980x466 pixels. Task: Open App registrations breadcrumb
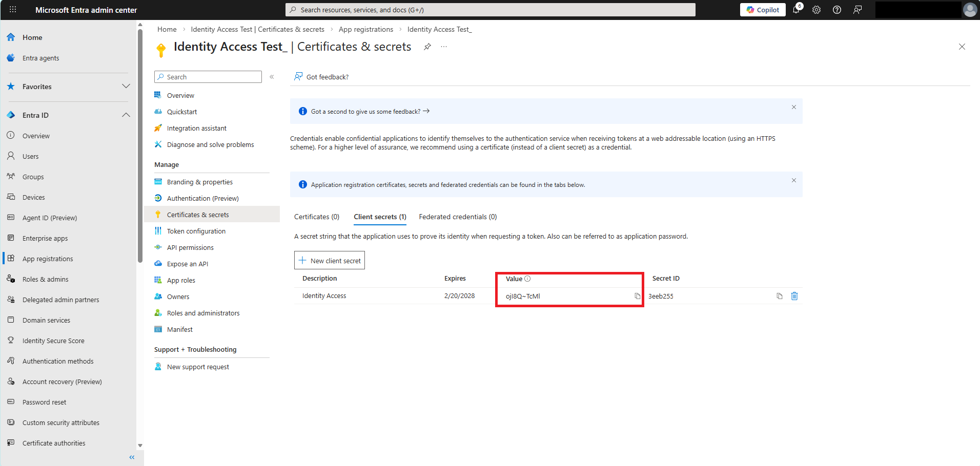point(366,29)
